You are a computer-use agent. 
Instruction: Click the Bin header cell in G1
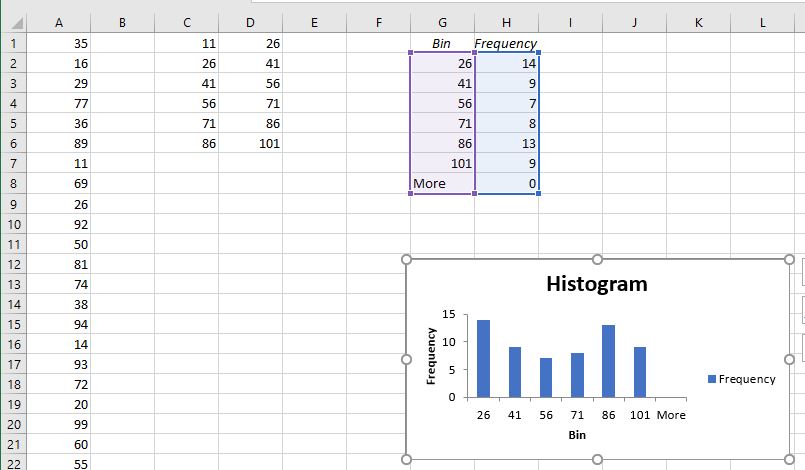coord(442,43)
